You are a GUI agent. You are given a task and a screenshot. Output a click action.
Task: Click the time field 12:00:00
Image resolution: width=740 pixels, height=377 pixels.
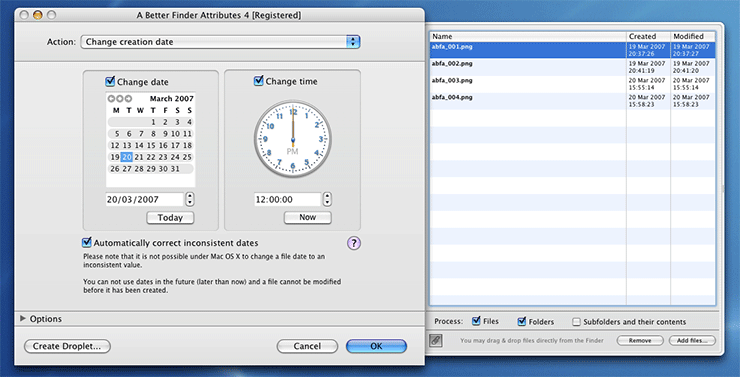(287, 199)
